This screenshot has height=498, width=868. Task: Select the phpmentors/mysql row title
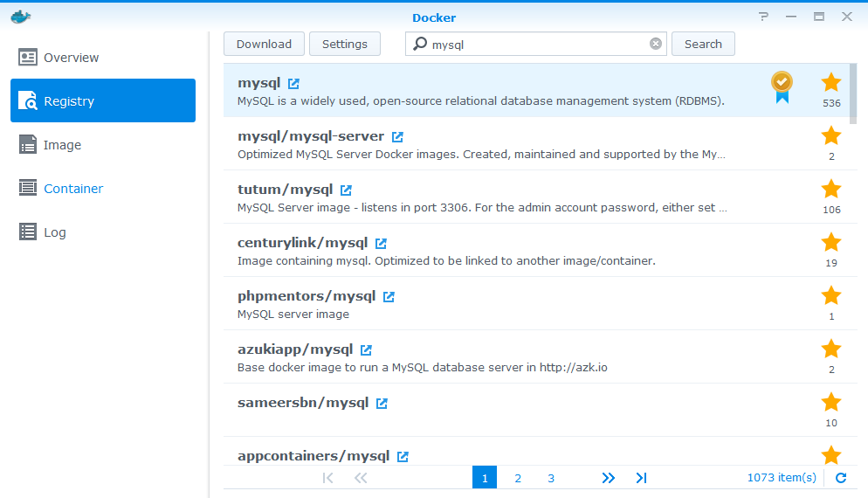tap(307, 296)
